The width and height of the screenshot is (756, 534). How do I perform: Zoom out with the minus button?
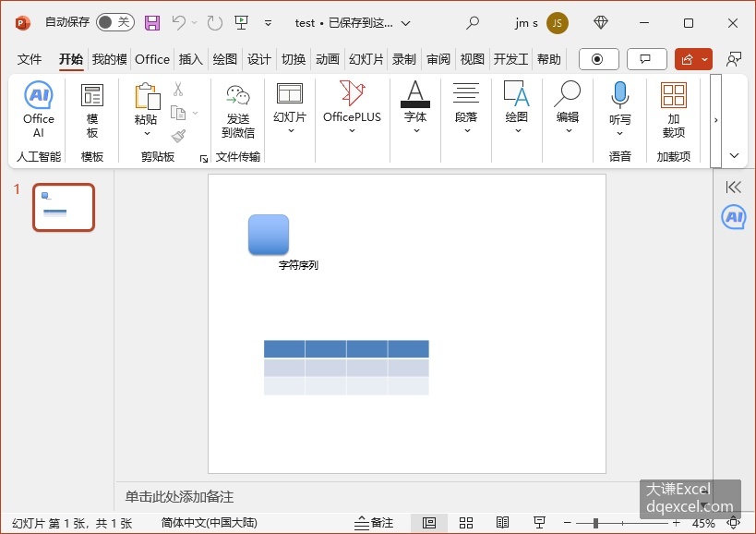pos(568,522)
